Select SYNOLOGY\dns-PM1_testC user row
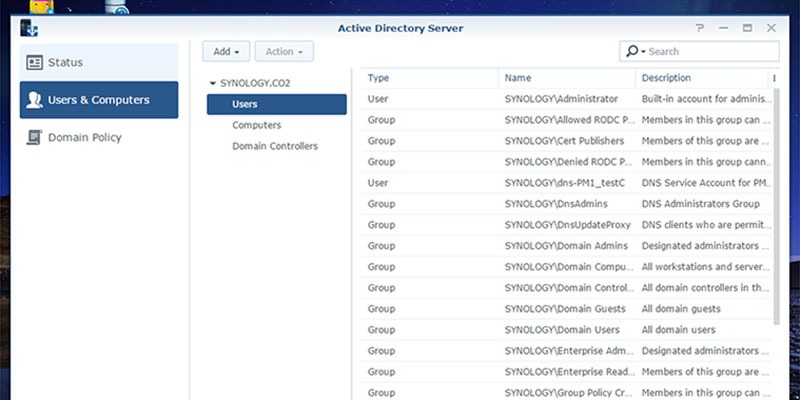The image size is (800, 400). [567, 183]
